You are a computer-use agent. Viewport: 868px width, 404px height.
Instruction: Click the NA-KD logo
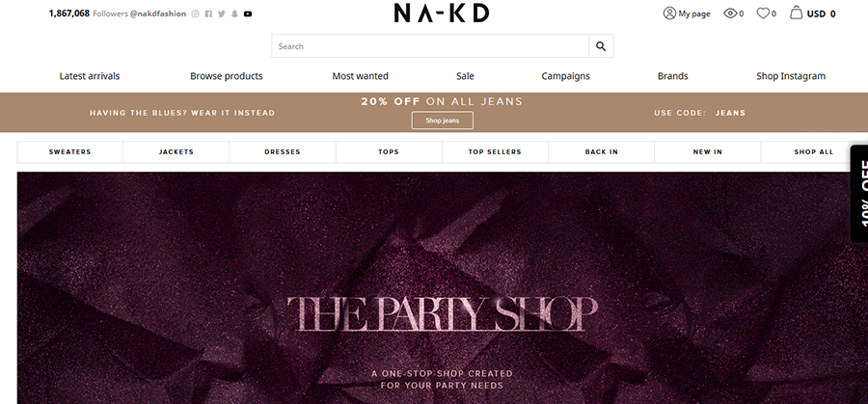[x=441, y=13]
